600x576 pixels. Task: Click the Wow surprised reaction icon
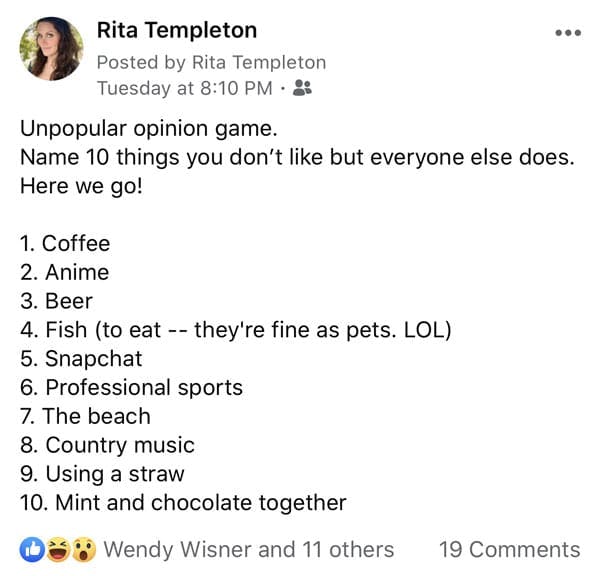coord(83,549)
